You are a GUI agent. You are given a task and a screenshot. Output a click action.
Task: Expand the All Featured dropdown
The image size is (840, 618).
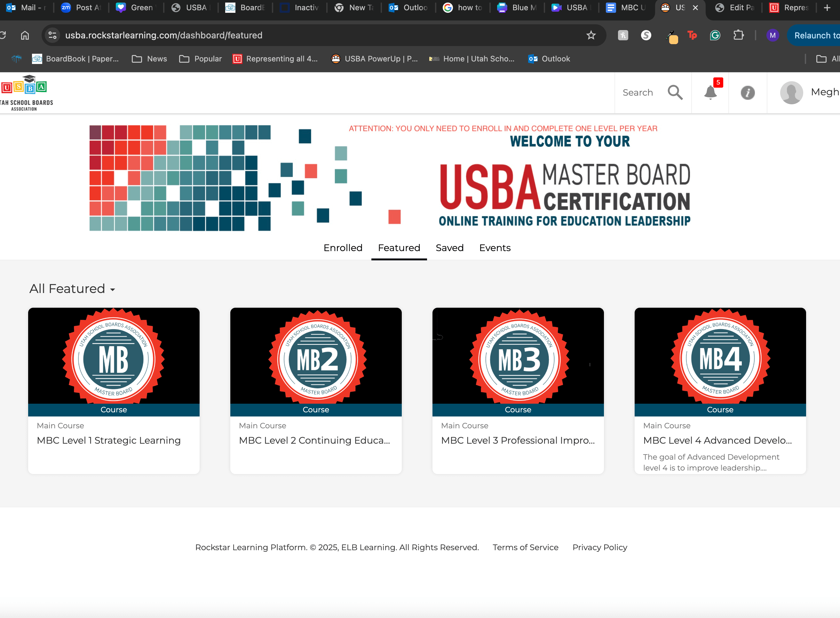pos(72,289)
